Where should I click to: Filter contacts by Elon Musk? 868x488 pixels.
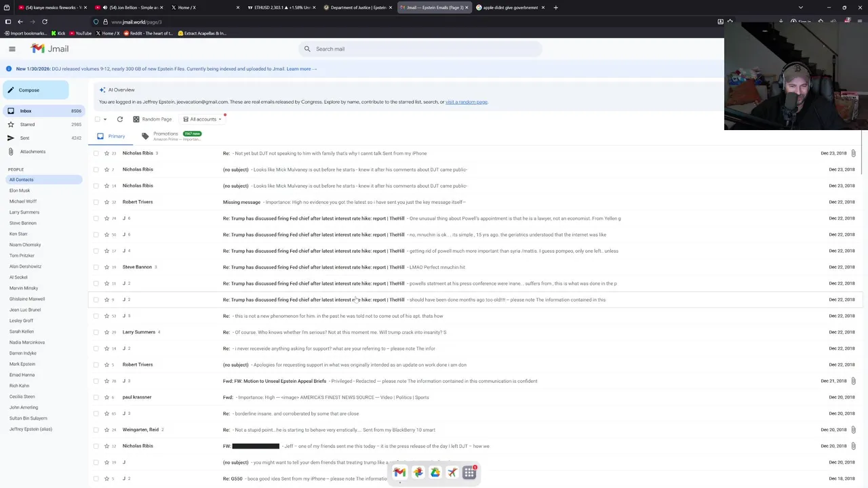20,190
